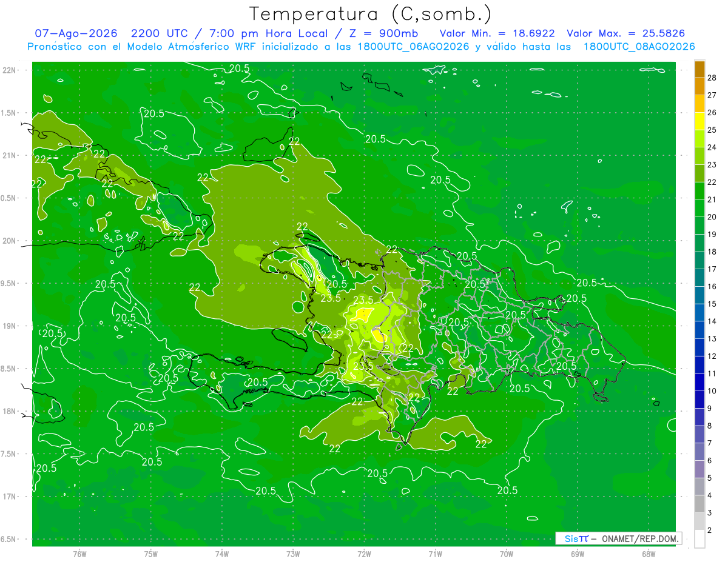728x562 pixels.
Task: Click 'Valor Max. = 25.5826' text
Action: [626, 33]
